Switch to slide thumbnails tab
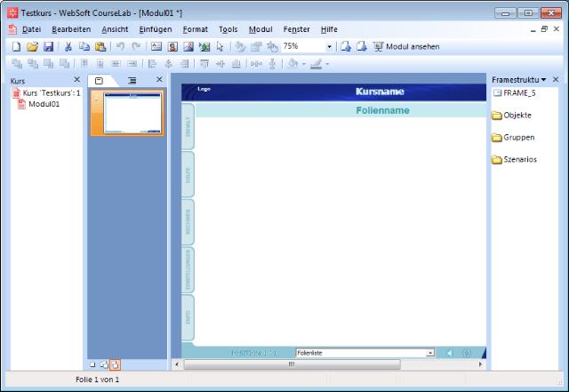 pos(99,81)
